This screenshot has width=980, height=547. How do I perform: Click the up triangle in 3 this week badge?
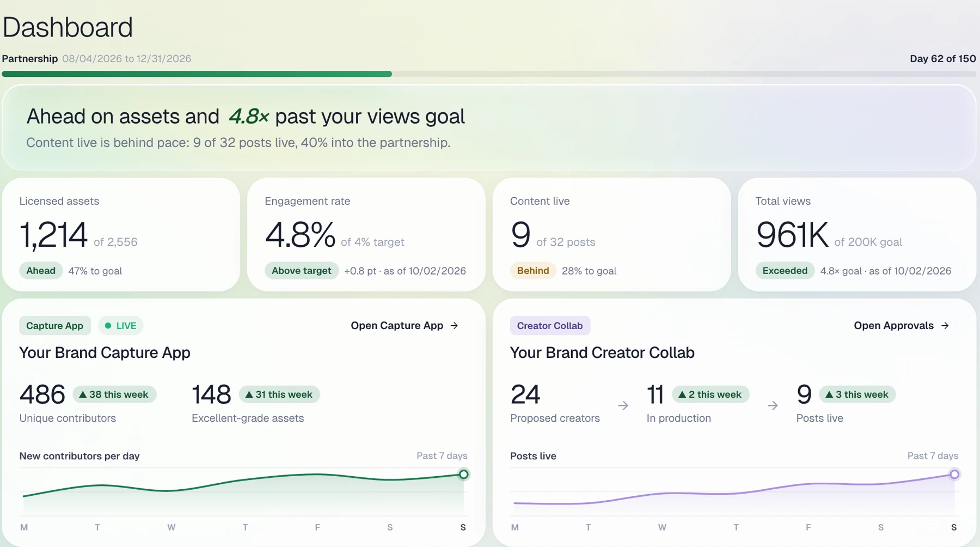[829, 394]
